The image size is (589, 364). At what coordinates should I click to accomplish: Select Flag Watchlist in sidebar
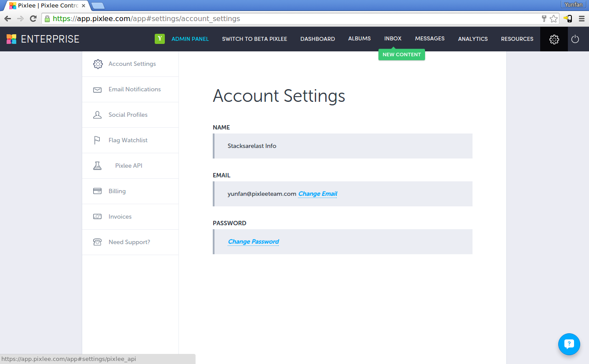pyautogui.click(x=130, y=141)
